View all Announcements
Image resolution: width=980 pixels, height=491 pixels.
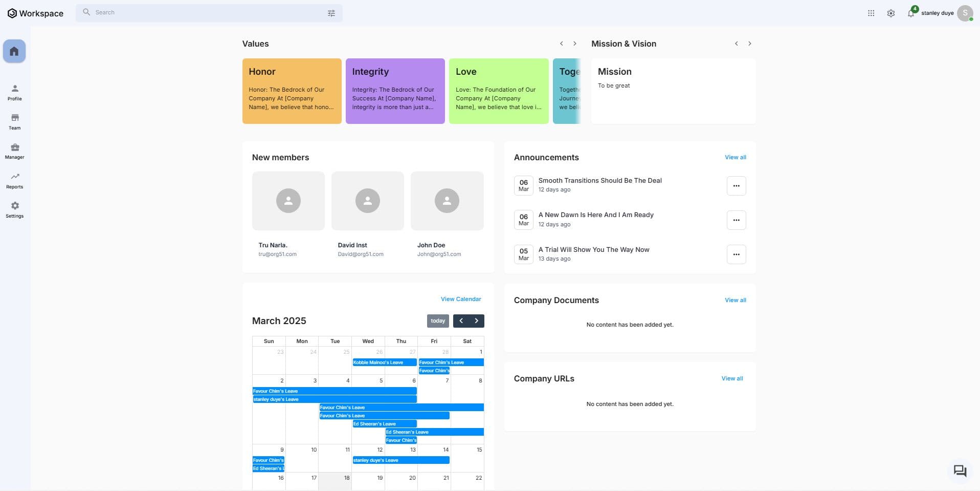point(736,157)
